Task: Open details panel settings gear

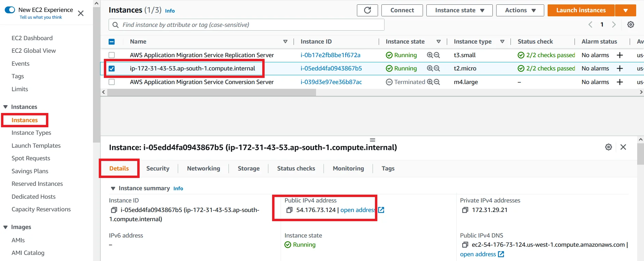Action: coord(609,147)
